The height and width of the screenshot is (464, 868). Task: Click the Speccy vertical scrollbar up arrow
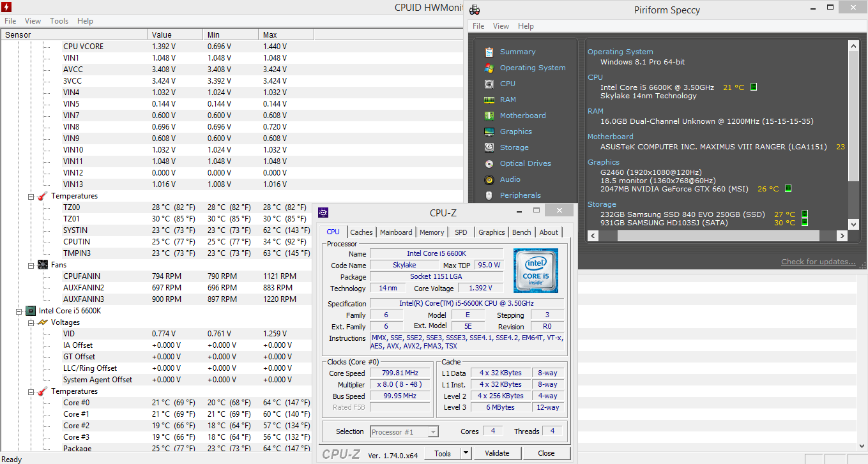point(854,45)
